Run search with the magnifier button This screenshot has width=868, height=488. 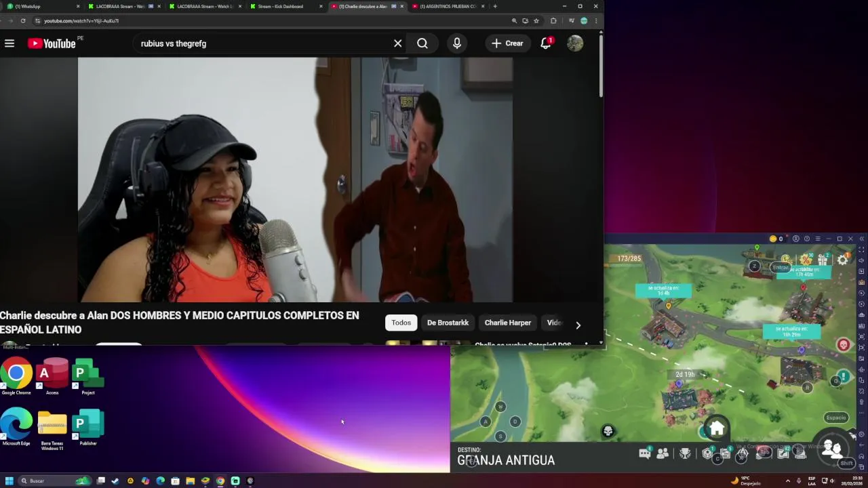click(x=422, y=43)
